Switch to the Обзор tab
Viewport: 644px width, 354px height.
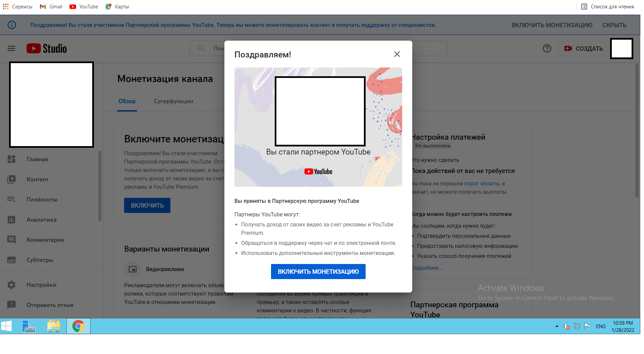click(127, 101)
